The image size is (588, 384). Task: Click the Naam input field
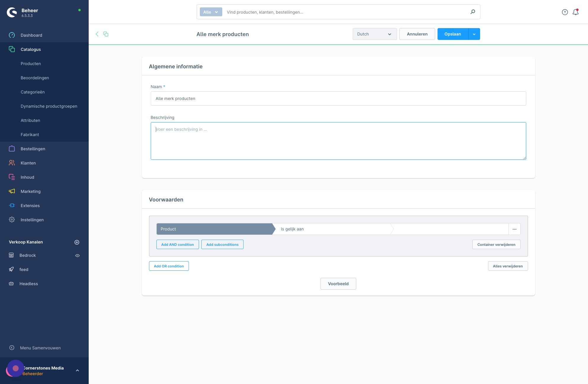click(x=338, y=99)
